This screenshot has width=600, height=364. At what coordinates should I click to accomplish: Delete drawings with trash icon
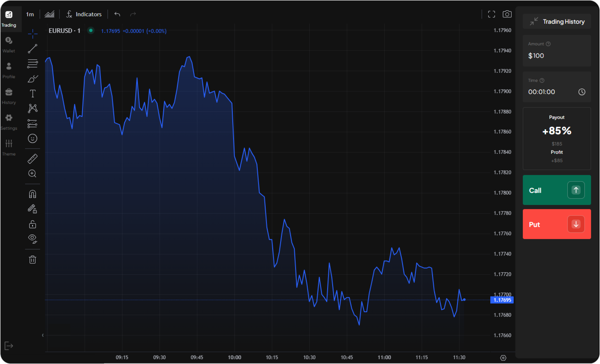(x=32, y=260)
